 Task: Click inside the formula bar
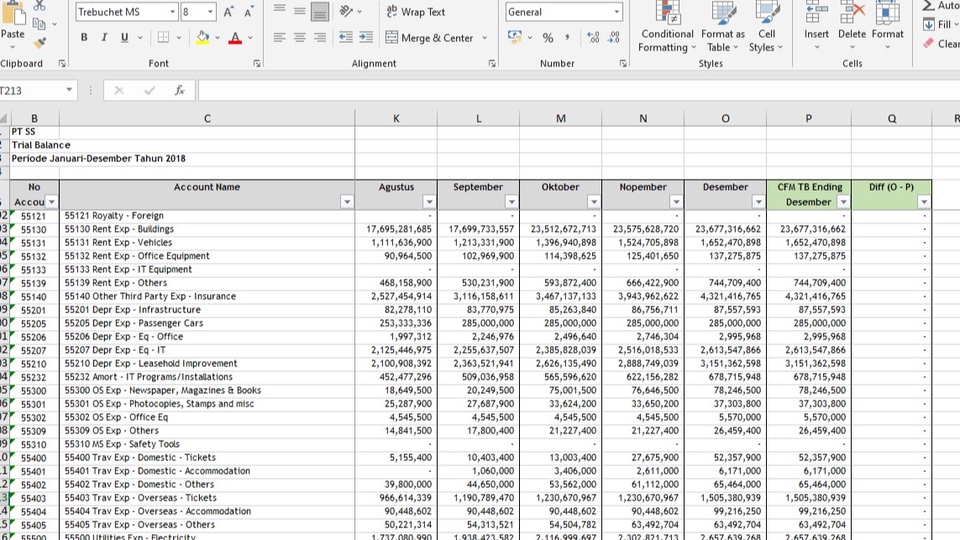tap(579, 91)
